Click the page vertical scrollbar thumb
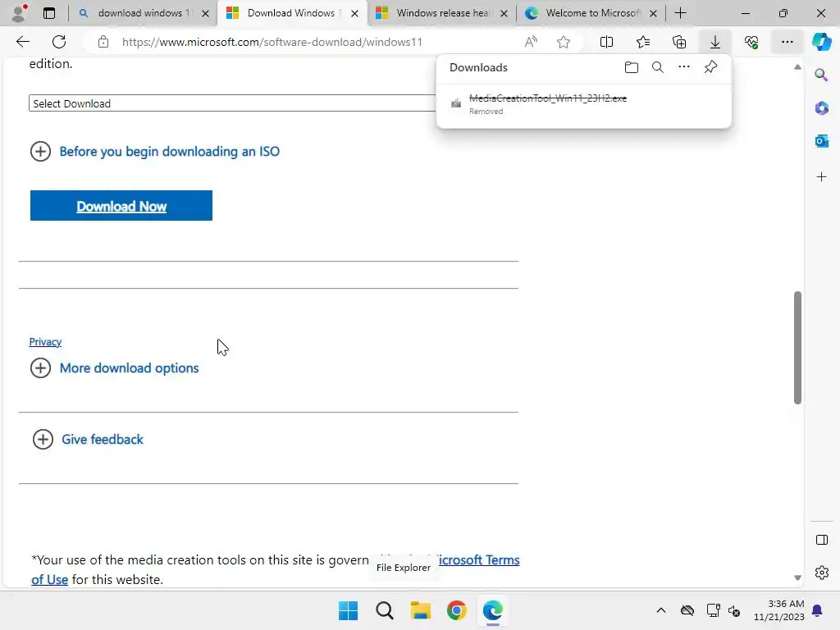Screen dimensions: 840x630 [x=797, y=347]
